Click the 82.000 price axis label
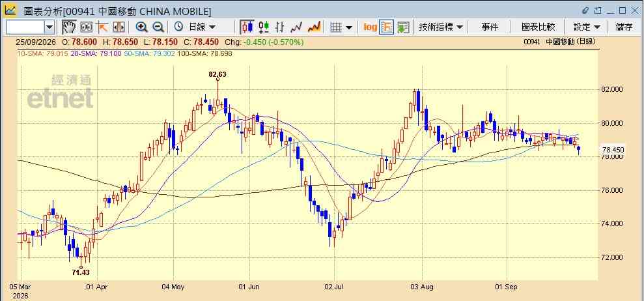The height and width of the screenshot is (301, 644). click(612, 89)
